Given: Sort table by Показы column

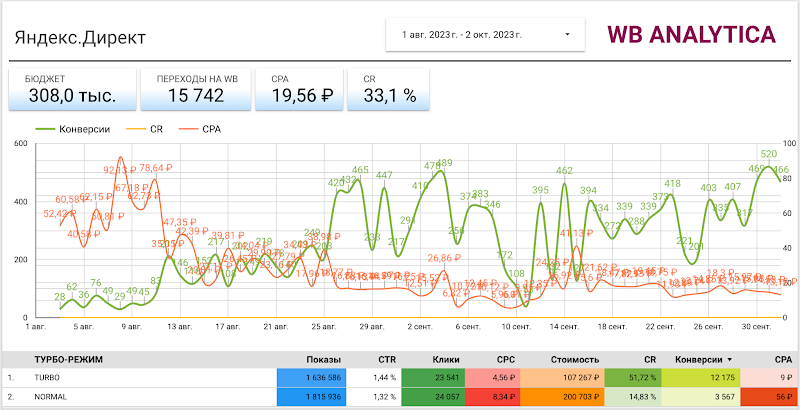Looking at the screenshot, I should click(324, 359).
